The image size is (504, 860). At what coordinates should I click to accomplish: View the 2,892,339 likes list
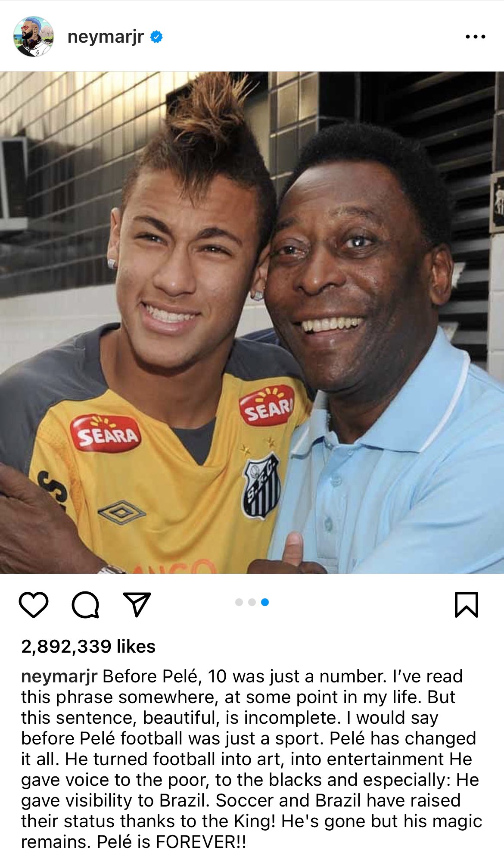click(88, 647)
